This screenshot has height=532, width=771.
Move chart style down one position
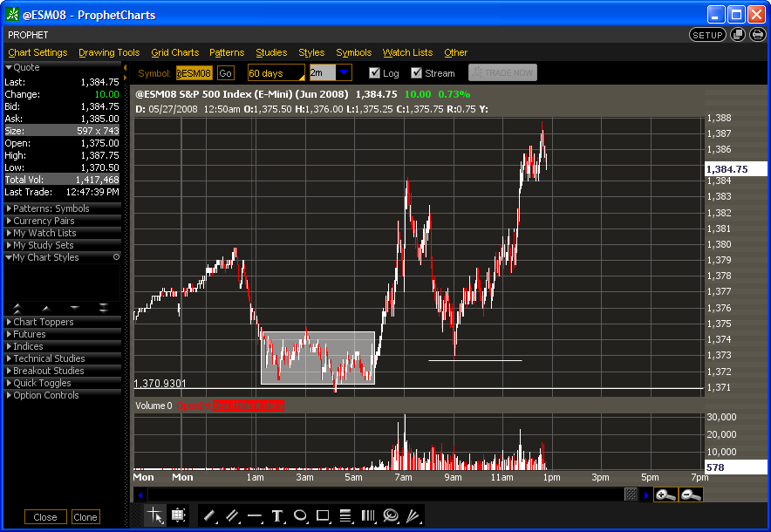(75, 308)
